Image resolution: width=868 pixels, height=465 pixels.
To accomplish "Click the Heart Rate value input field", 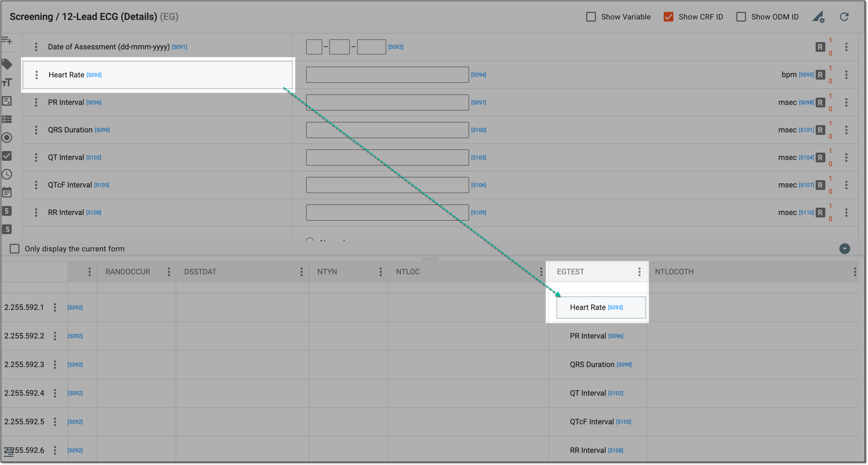I will (x=387, y=75).
